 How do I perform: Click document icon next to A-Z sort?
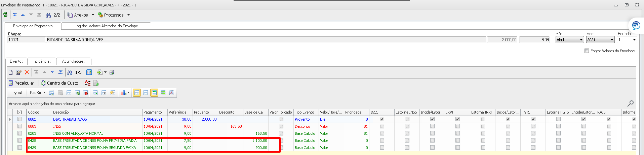(96, 83)
